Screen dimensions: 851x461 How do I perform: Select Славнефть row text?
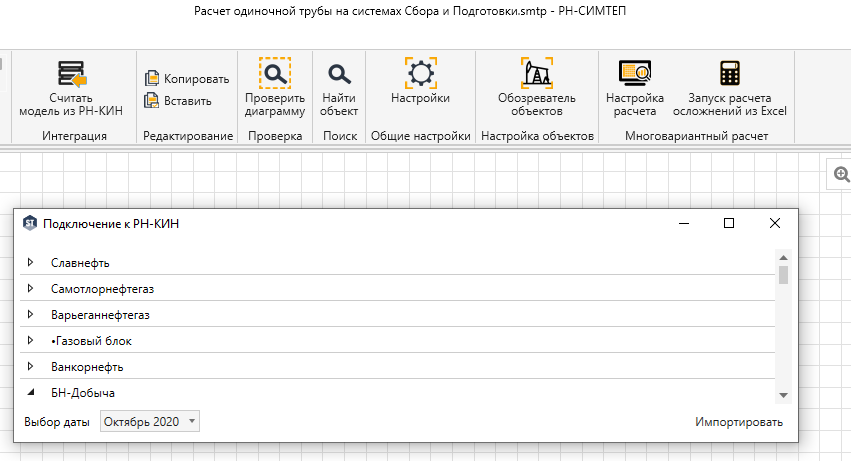80,263
